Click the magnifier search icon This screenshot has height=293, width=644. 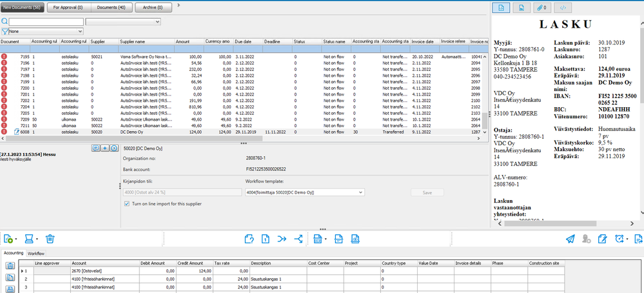4,22
